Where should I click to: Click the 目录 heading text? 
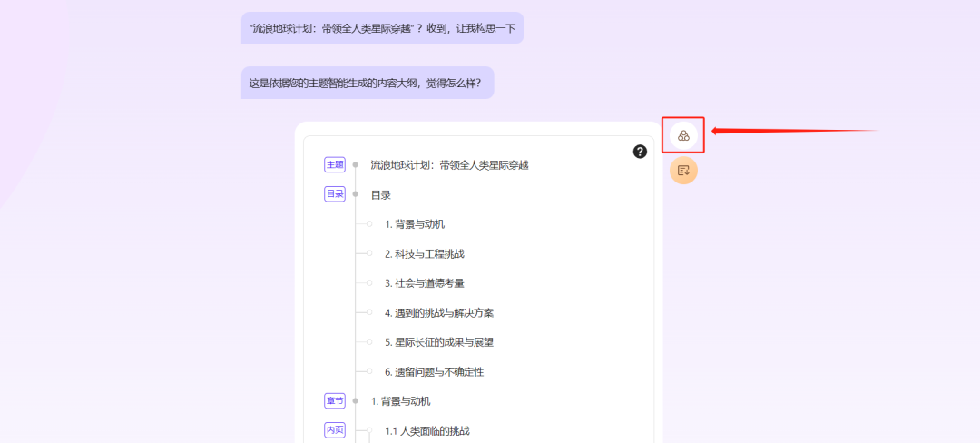[380, 195]
